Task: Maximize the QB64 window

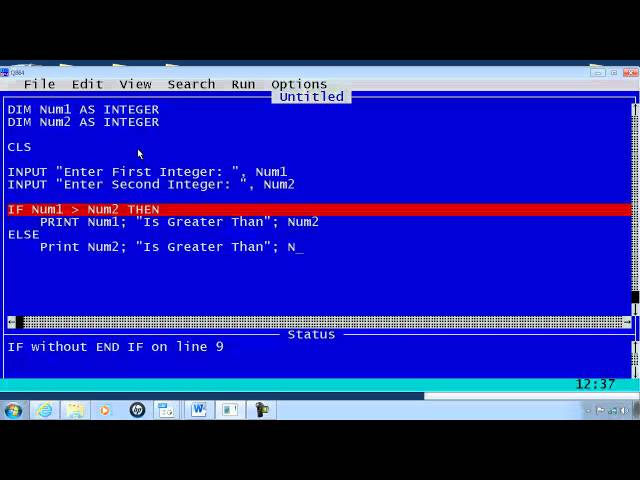Action: click(613, 73)
